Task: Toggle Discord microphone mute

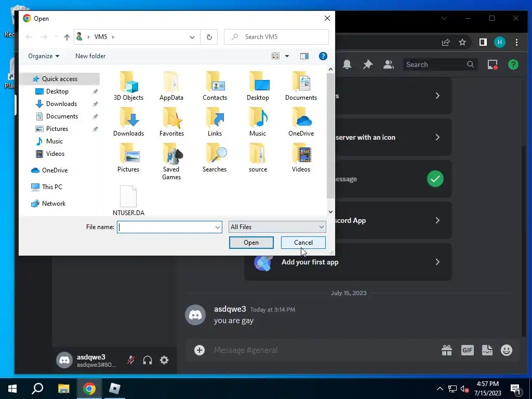Action: 130,360
